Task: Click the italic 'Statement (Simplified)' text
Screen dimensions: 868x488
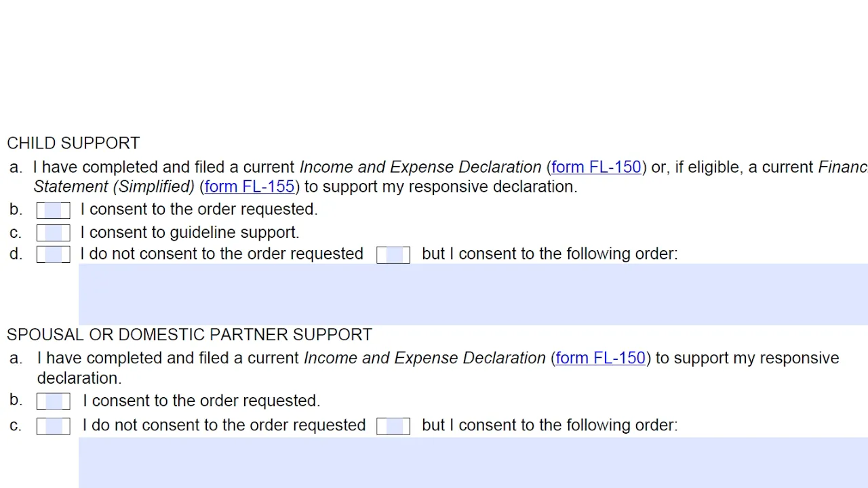Action: click(x=114, y=186)
